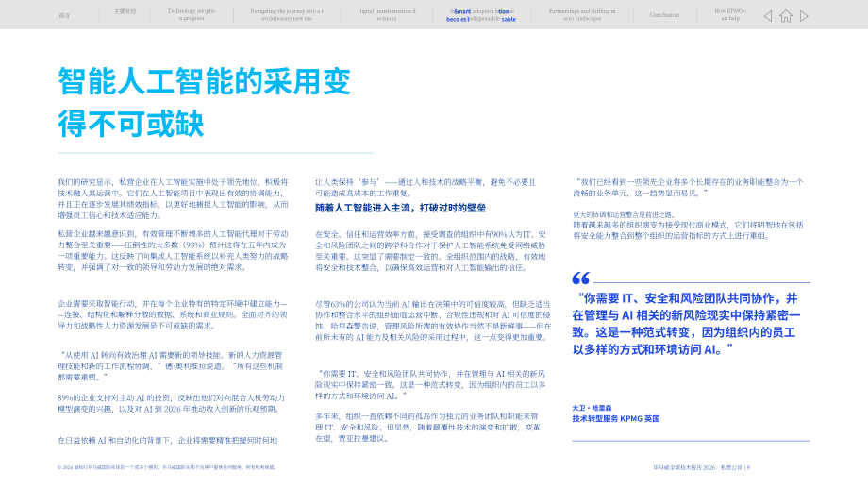Open the Smart adoption becomes indispensable tab
The image size is (868, 489).
coord(481,15)
